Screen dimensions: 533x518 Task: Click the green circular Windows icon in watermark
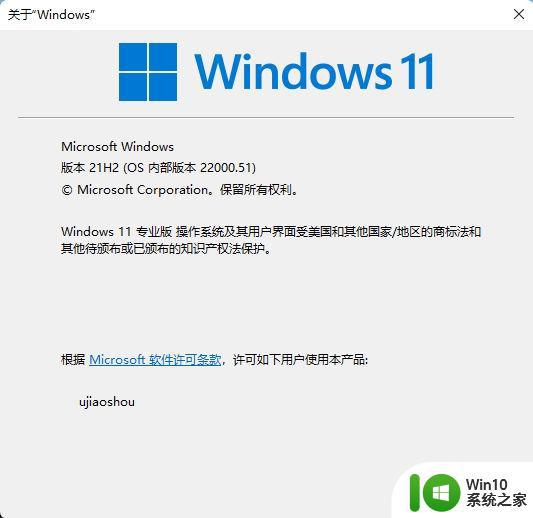441,493
